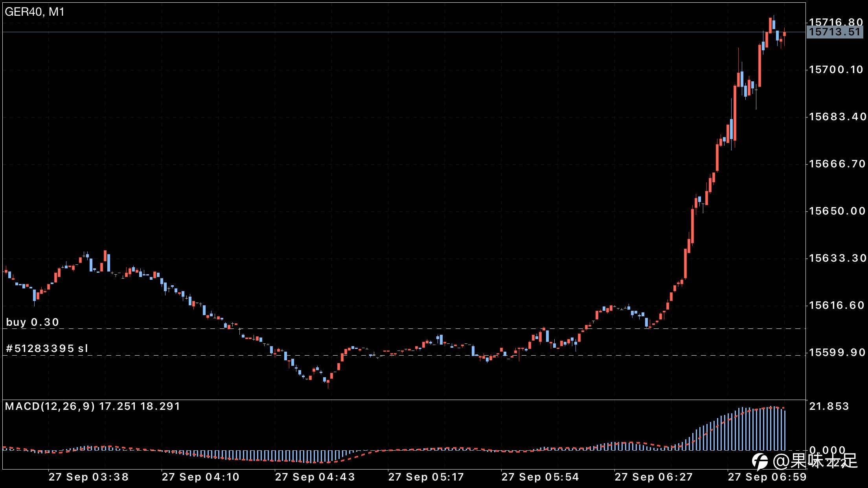Click the 15716.80 top price axis label
The image size is (868, 488).
836,22
